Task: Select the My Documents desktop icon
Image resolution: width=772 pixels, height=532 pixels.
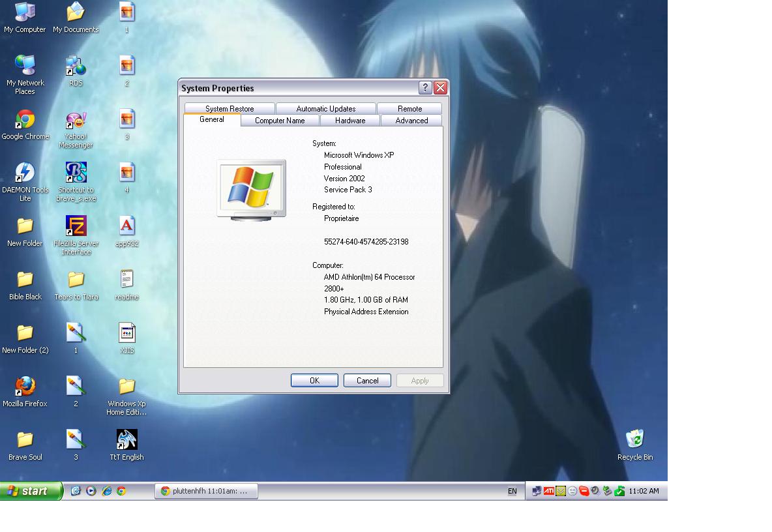Action: click(76, 18)
